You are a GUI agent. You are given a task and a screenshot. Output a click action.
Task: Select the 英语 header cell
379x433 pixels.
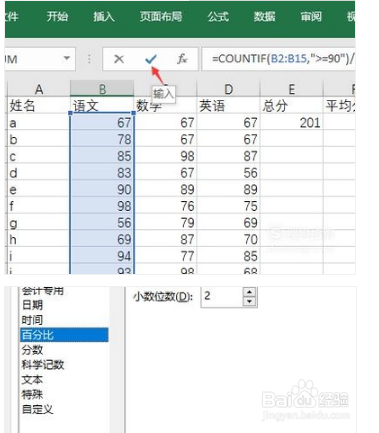coord(228,106)
